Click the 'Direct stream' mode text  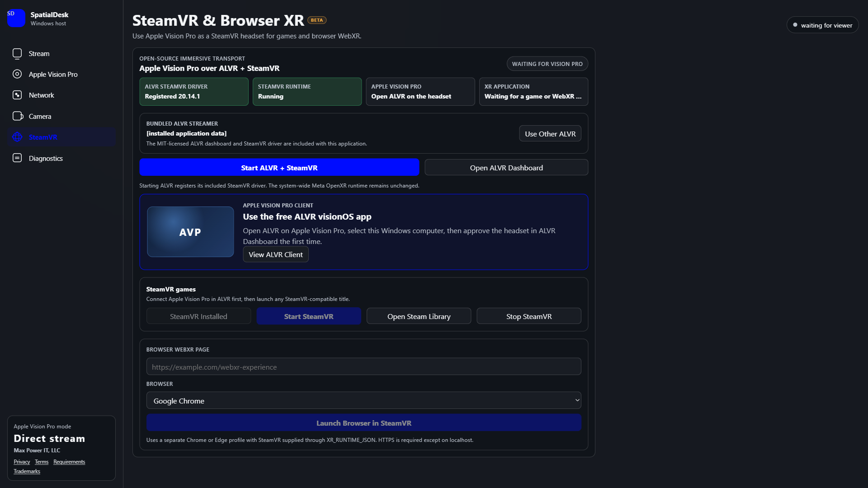49,438
